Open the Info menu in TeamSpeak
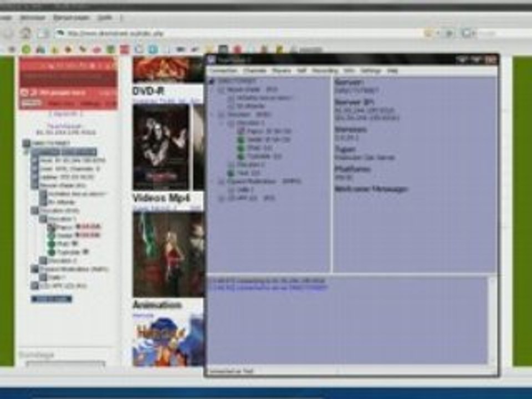The height and width of the screenshot is (399, 532). (x=349, y=70)
